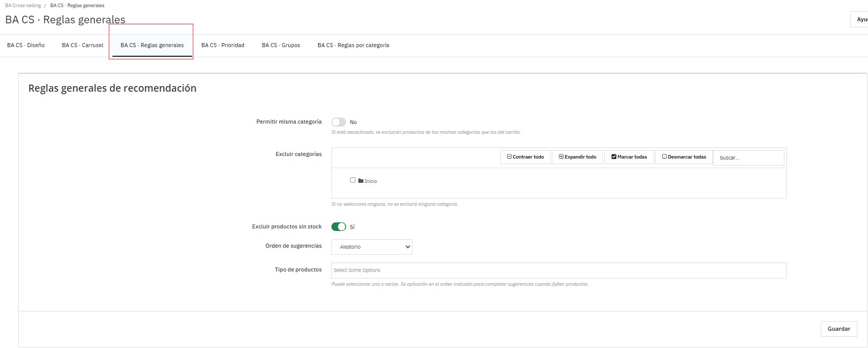Open the Orden de sugerencias dropdown
The height and width of the screenshot is (348, 868).
pos(371,247)
